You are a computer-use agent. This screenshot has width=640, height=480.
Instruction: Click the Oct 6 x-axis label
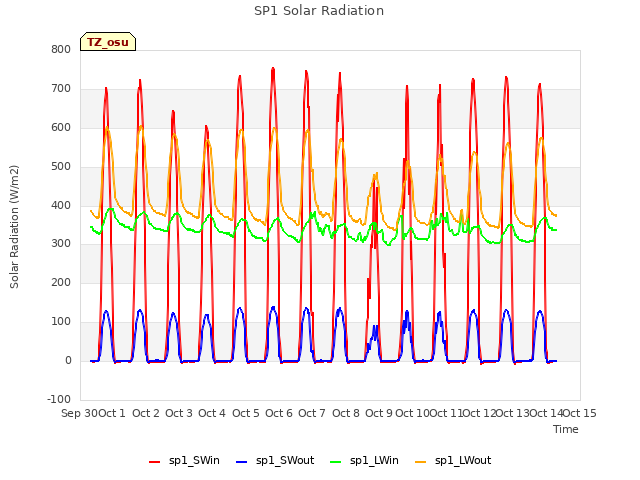(x=279, y=413)
